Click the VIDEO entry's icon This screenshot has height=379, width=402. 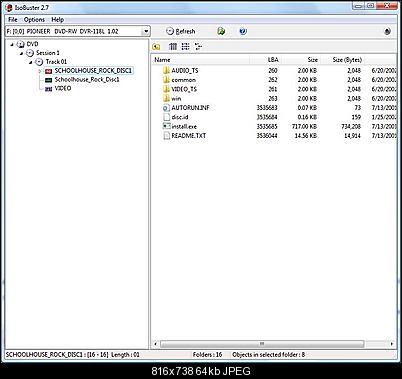tap(49, 89)
